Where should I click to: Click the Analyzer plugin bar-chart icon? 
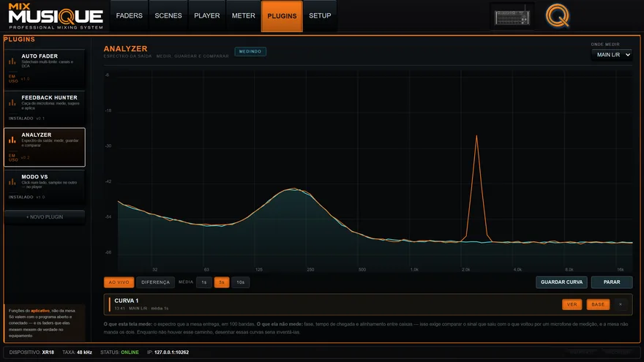tap(12, 140)
